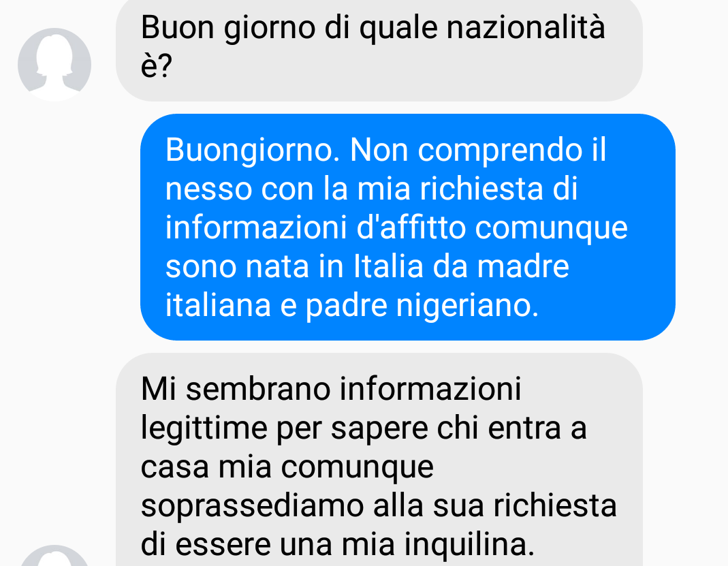Click the word 'comprendo' in the blue bubble
Image resolution: width=728 pixels, height=566 pixels.
[500, 151]
